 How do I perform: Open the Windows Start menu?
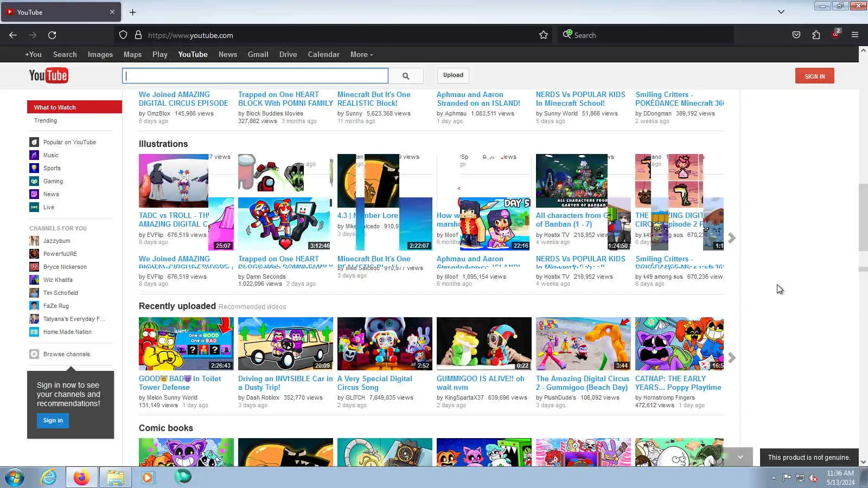tap(15, 477)
